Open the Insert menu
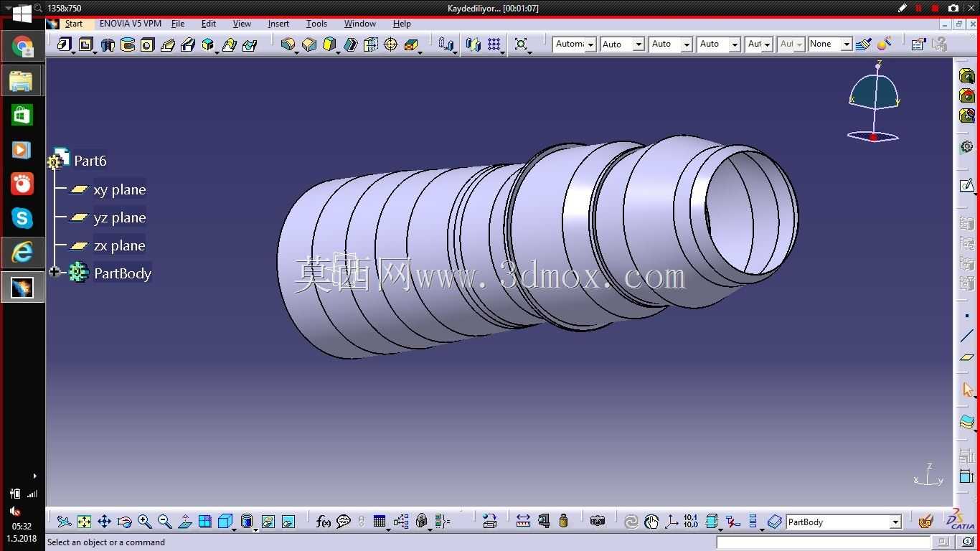980x551 pixels. (278, 24)
